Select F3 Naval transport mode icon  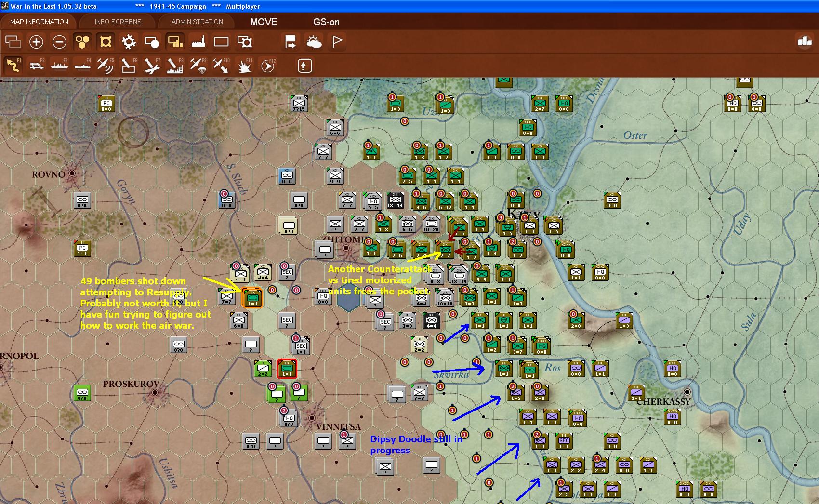point(59,66)
